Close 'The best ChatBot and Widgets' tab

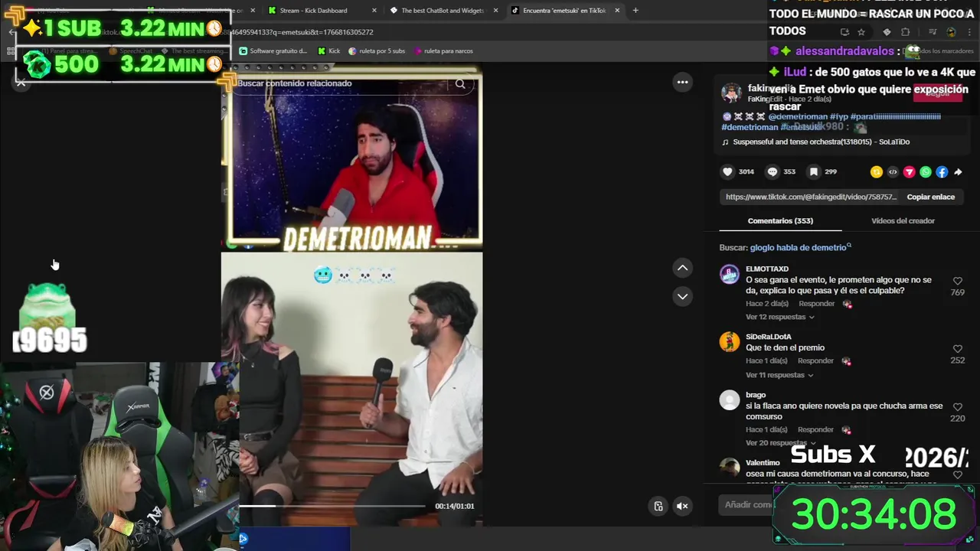click(496, 11)
